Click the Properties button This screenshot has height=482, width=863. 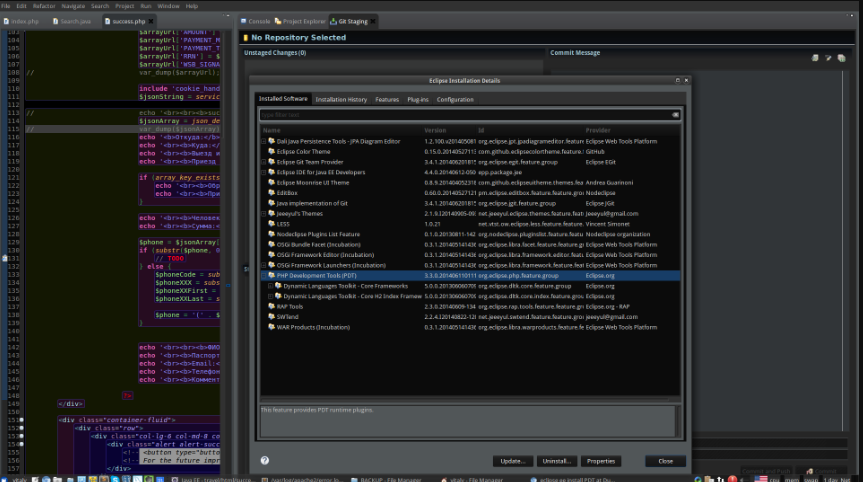601,461
